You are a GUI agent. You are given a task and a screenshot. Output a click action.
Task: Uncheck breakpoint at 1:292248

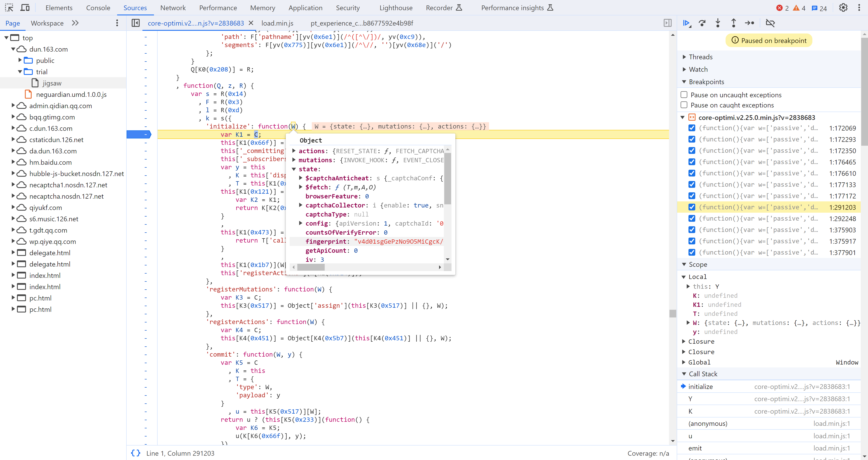pyautogui.click(x=692, y=218)
